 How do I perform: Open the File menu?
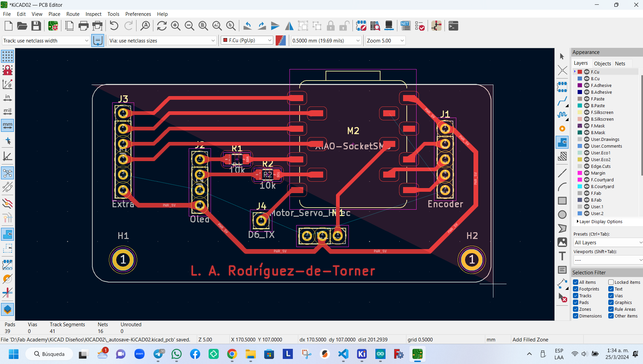tap(7, 14)
